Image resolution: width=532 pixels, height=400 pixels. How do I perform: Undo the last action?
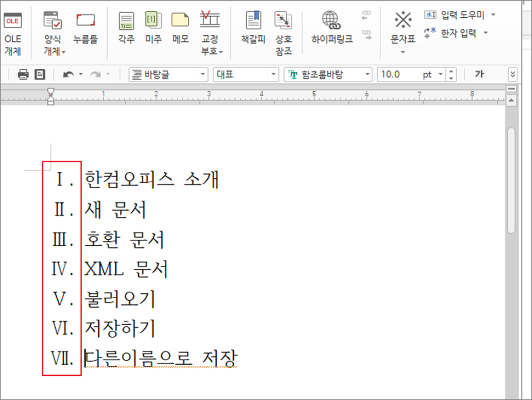coord(68,74)
